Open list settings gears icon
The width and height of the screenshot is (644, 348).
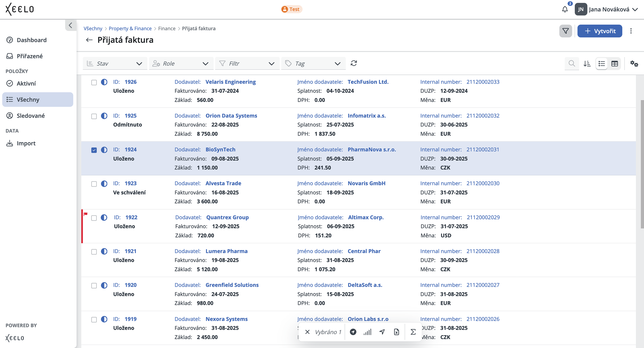pos(634,63)
